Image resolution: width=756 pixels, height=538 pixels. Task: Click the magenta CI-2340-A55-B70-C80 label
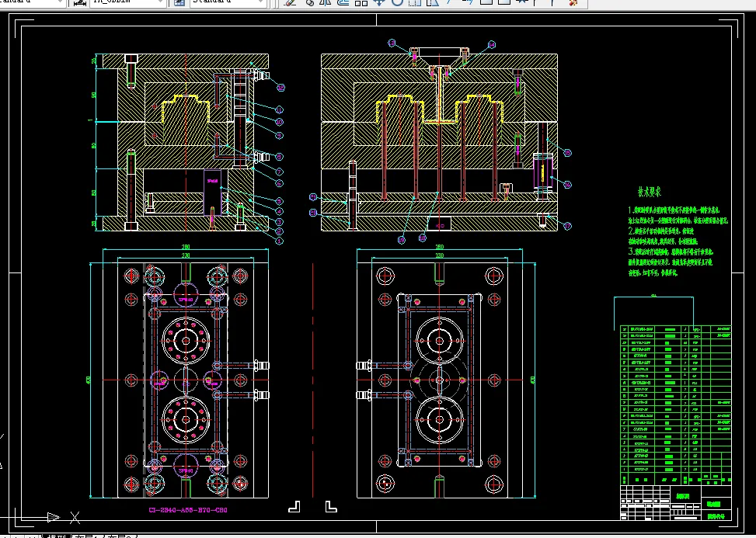tap(187, 511)
